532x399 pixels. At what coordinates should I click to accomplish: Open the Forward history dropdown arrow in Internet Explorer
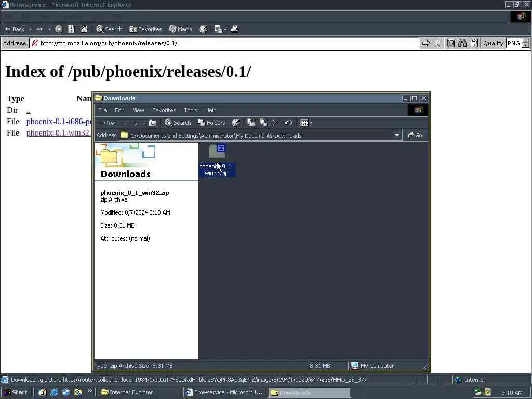(x=49, y=29)
